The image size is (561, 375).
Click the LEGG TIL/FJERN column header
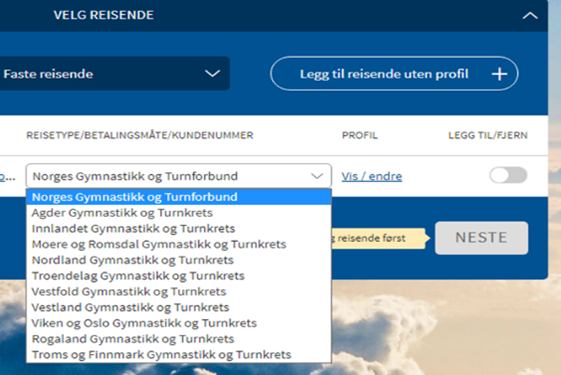[x=488, y=135]
